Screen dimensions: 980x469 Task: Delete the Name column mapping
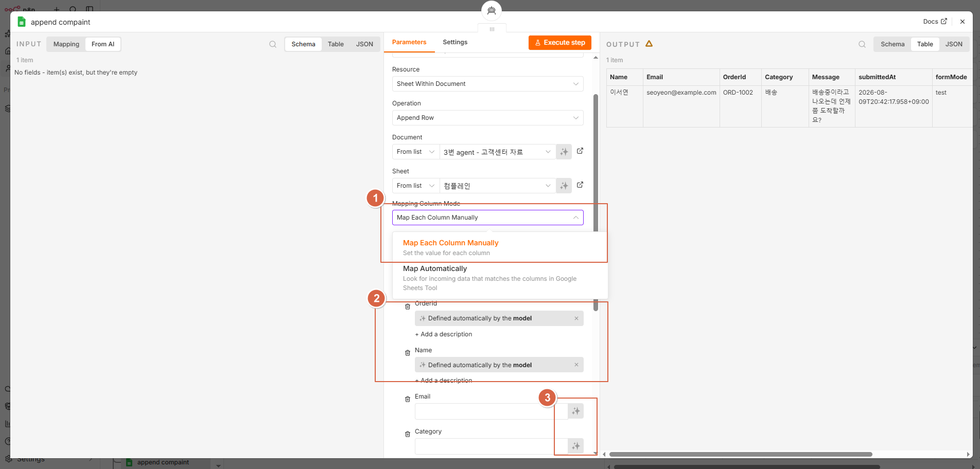408,353
